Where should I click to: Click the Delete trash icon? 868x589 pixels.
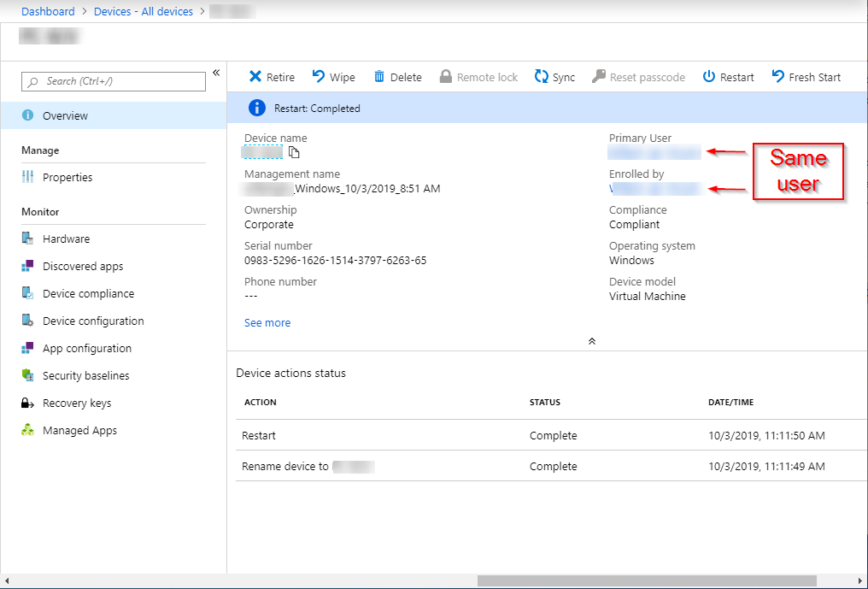coord(379,77)
